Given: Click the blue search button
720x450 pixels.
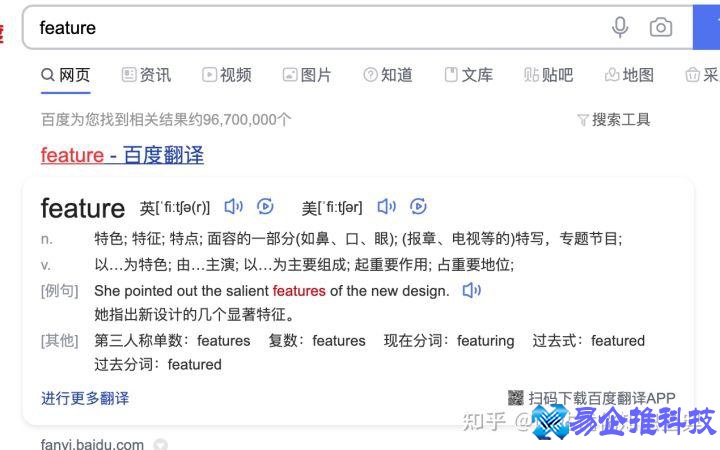Looking at the screenshot, I should [706, 28].
